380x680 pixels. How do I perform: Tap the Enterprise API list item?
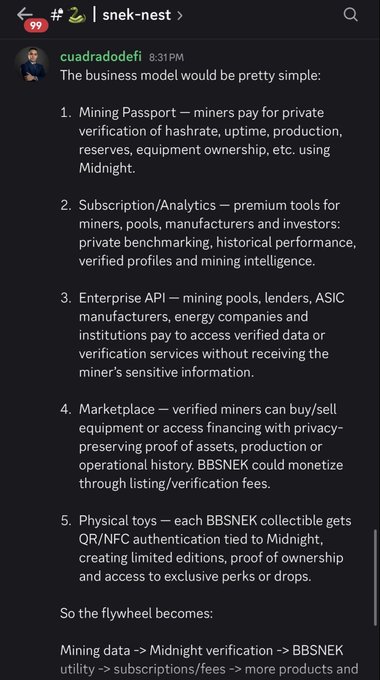[x=203, y=335]
